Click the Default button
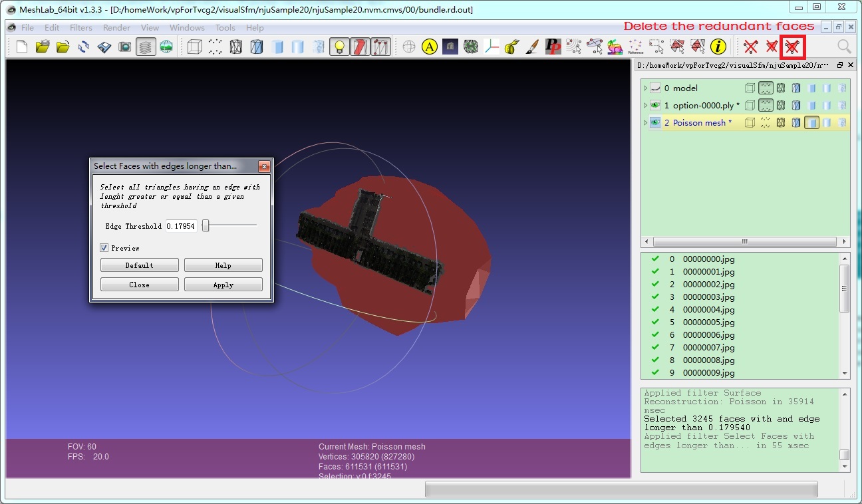The height and width of the screenshot is (504, 862). click(x=140, y=265)
